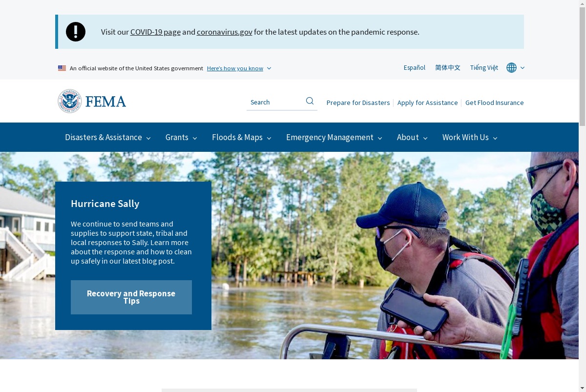Click the US flag icon
The image size is (586, 392).
62,68
